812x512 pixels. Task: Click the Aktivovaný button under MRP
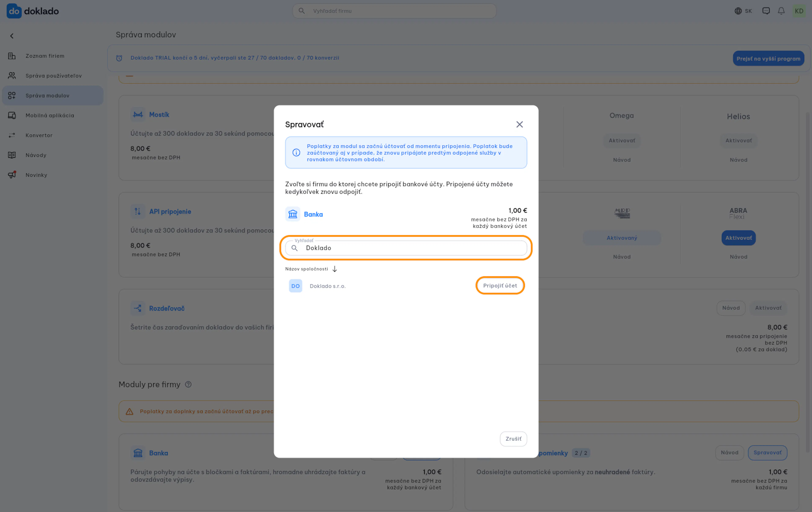pyautogui.click(x=622, y=238)
